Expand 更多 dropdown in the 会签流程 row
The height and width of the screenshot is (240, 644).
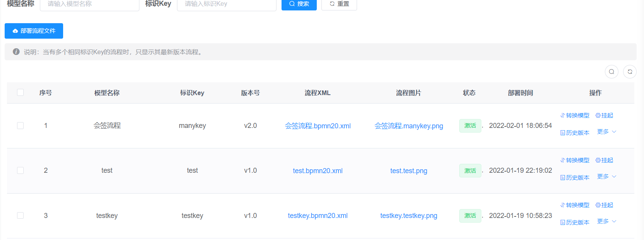click(x=606, y=132)
